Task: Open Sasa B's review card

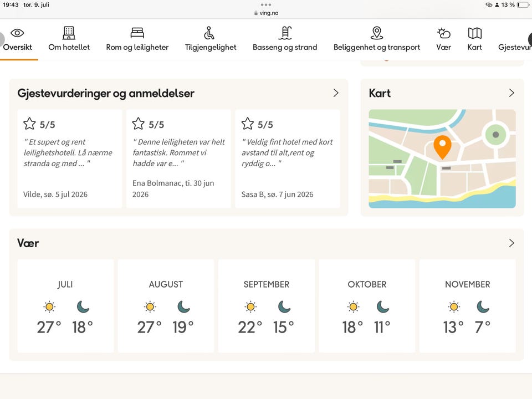Action: tap(287, 159)
